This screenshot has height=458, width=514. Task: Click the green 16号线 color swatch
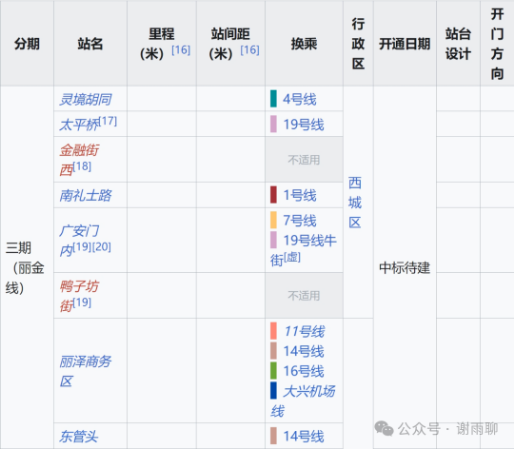273,371
